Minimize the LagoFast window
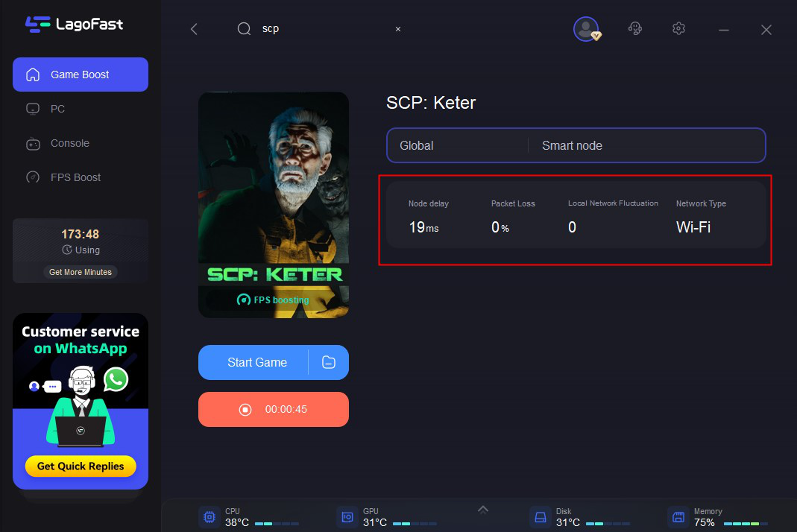The width and height of the screenshot is (797, 532). pyautogui.click(x=724, y=30)
